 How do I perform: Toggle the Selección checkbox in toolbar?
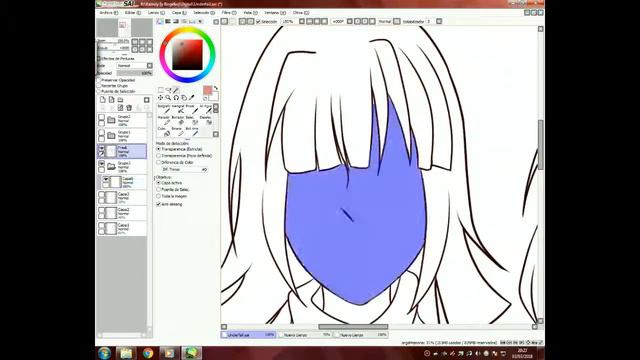tap(258, 21)
